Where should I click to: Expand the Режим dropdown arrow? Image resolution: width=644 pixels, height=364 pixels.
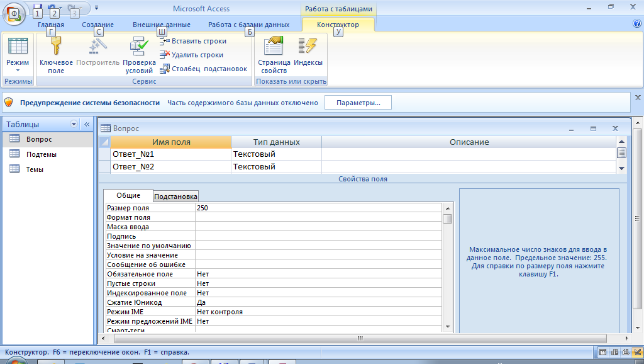[x=18, y=71]
